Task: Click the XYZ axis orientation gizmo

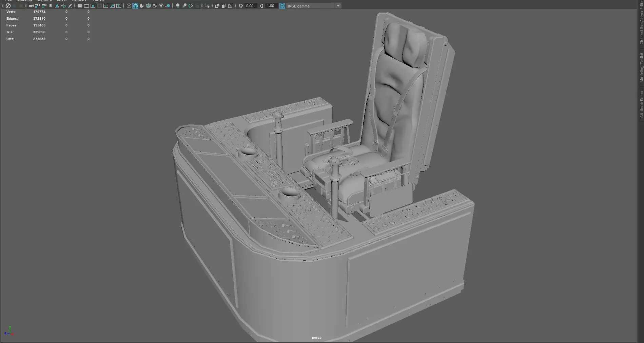Action: tap(9, 331)
